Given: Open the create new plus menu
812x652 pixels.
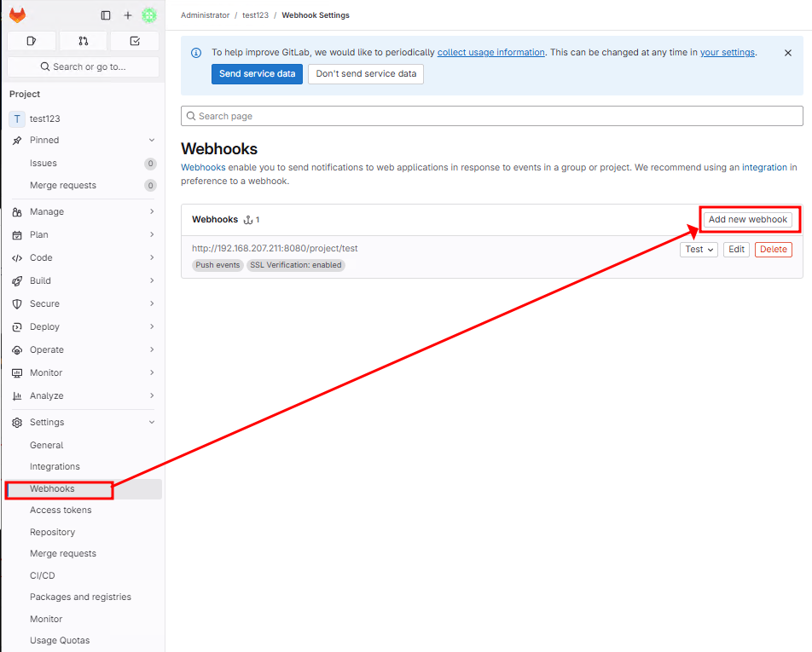Looking at the screenshot, I should tap(128, 15).
